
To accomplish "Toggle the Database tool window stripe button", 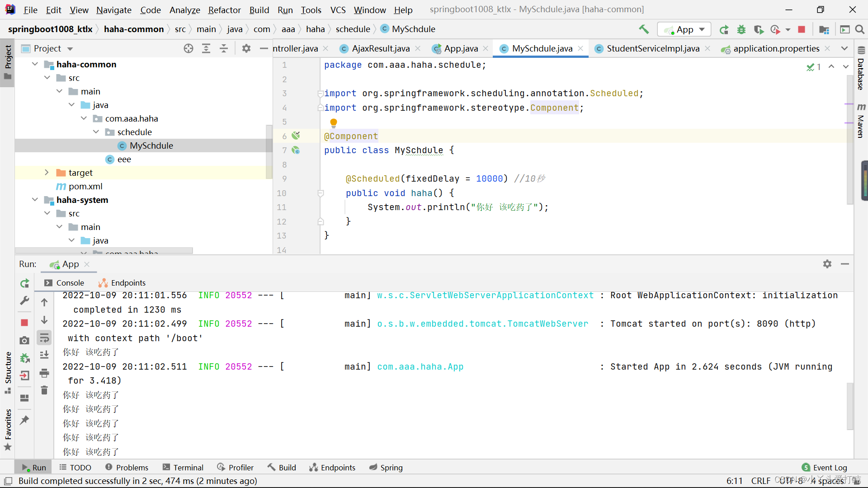I will [861, 68].
